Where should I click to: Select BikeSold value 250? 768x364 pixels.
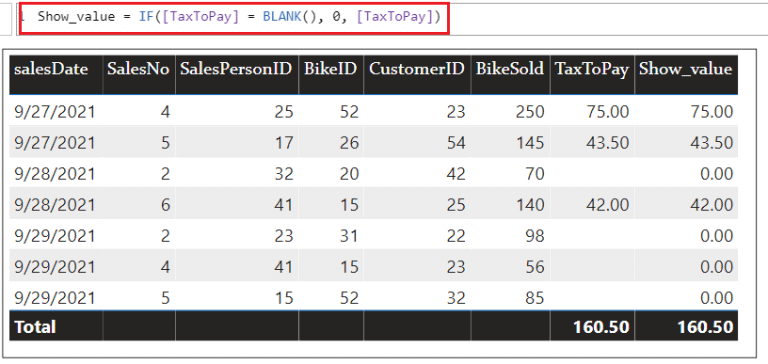[529, 112]
